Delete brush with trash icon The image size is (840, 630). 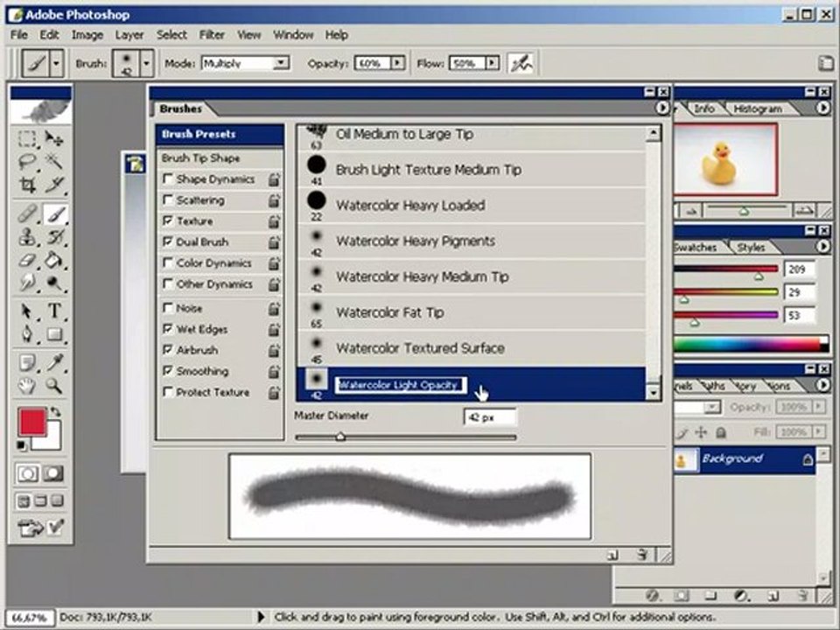(x=643, y=556)
